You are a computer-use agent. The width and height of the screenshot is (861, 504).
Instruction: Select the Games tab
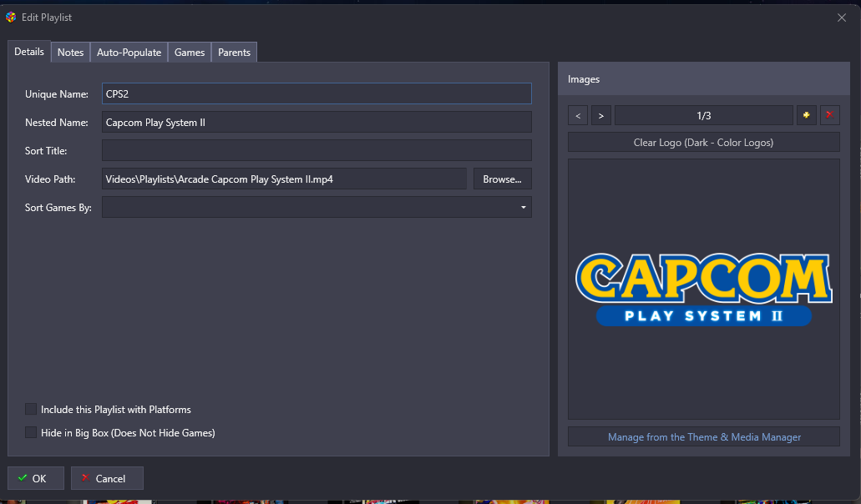190,53
